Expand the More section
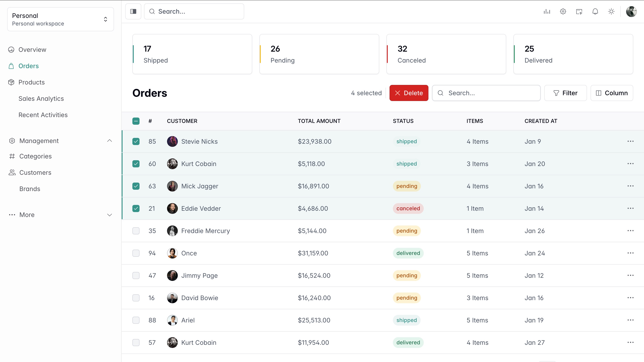Screen dimensions: 644x362 [110, 215]
